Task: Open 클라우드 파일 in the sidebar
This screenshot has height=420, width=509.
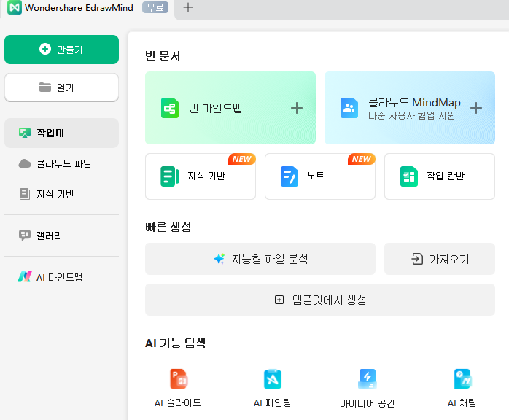Action: click(61, 163)
